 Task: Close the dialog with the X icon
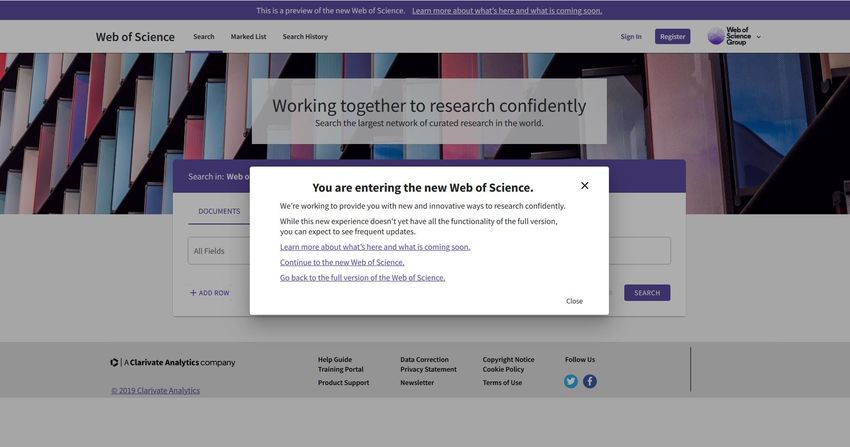coord(584,185)
